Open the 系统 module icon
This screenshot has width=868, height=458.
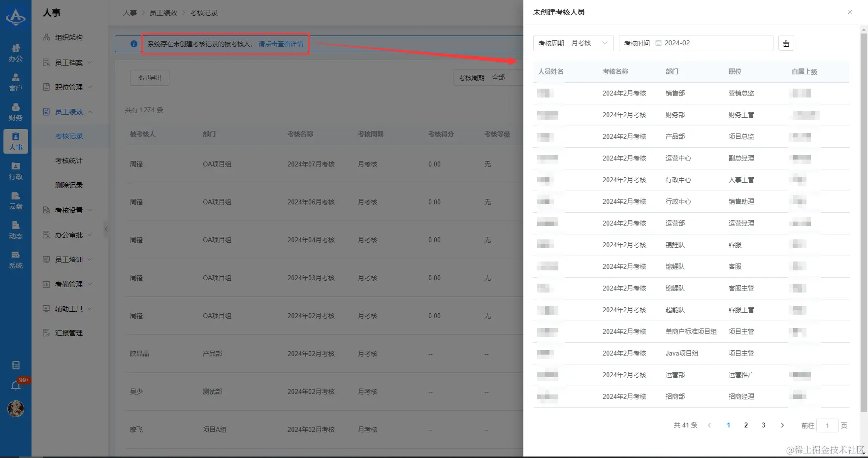[16, 260]
